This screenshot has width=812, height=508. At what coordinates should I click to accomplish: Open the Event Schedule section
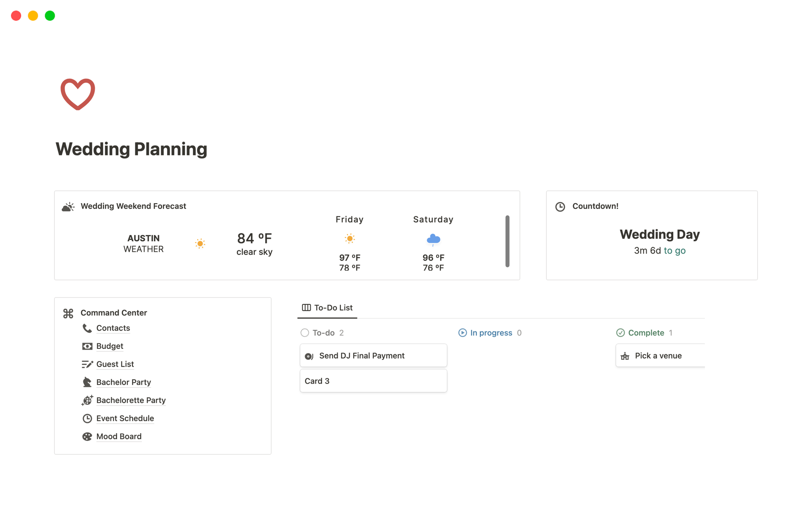tap(125, 418)
